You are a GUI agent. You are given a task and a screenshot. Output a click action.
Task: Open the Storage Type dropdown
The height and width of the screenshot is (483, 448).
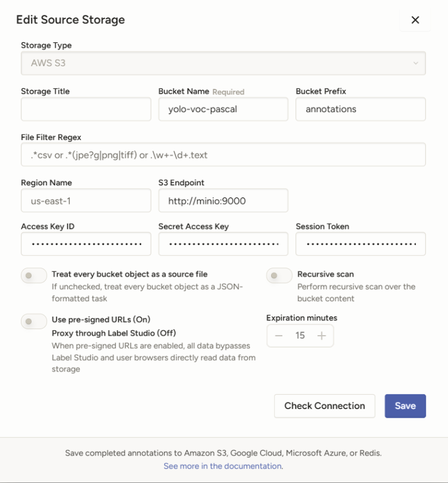pyautogui.click(x=223, y=63)
